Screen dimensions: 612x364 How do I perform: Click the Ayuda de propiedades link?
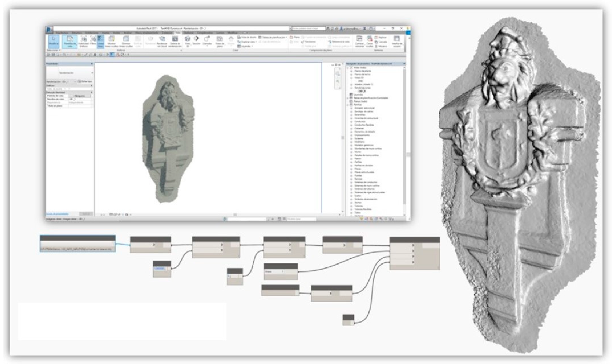click(x=57, y=214)
